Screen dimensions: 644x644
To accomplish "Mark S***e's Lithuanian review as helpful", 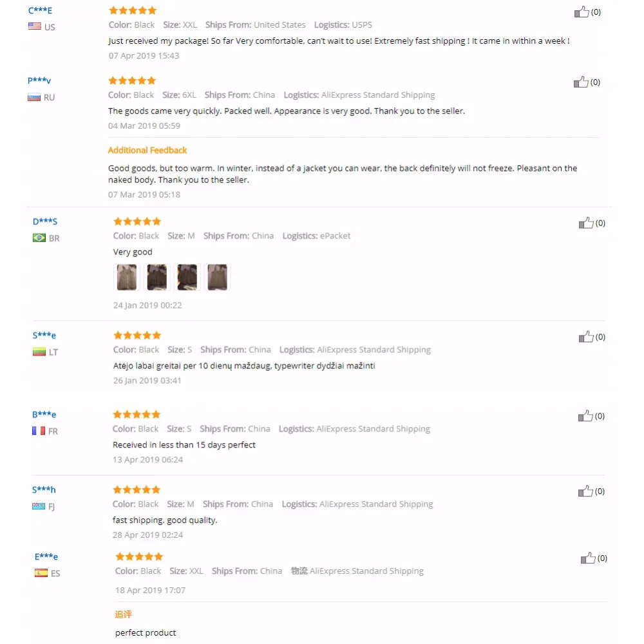I will coord(586,337).
